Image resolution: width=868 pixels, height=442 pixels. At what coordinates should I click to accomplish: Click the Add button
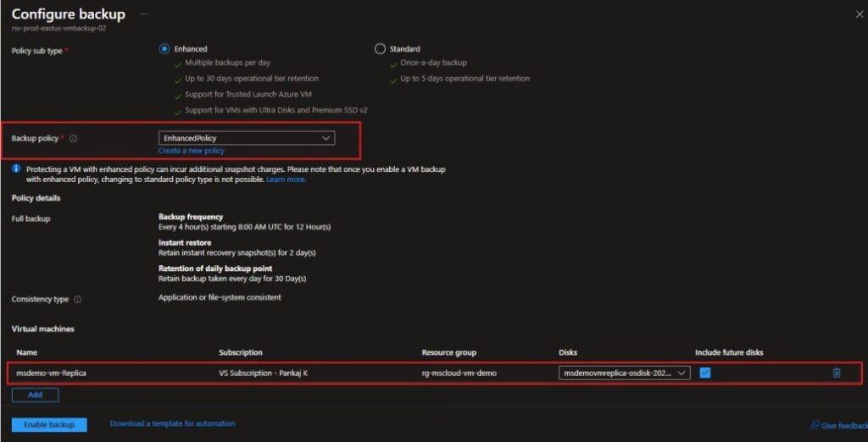click(x=35, y=395)
